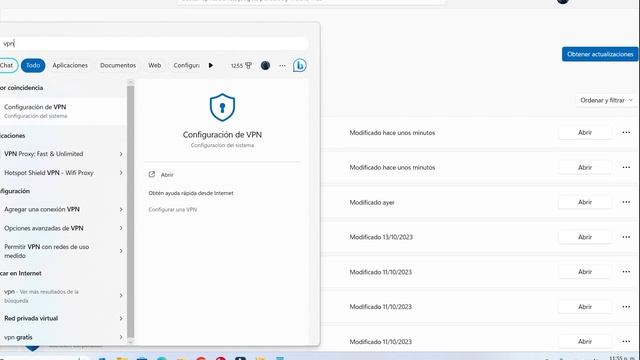This screenshot has height=360, width=640.
Task: Click the taskbar clock showing 11:55 p. m.
Action: (623, 358)
